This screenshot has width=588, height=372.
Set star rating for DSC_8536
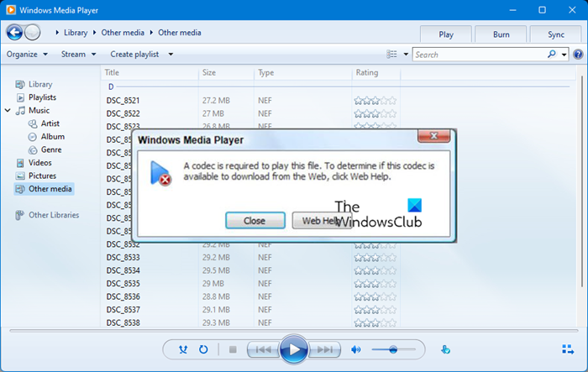[375, 296]
